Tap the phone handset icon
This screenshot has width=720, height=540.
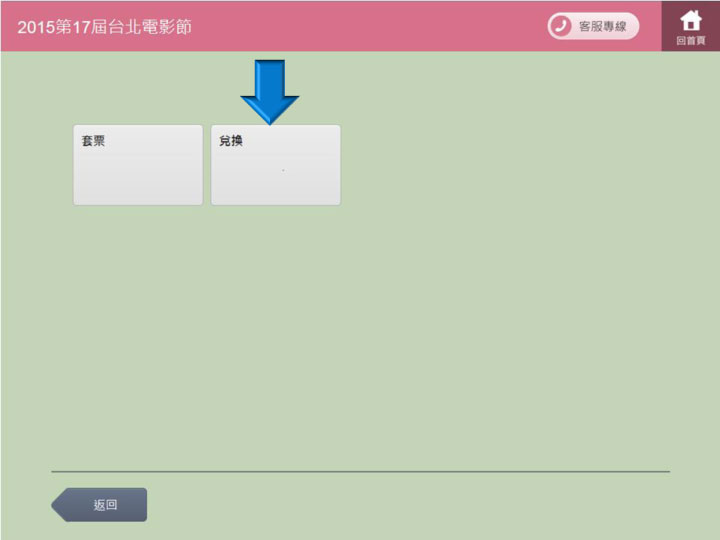click(x=561, y=26)
